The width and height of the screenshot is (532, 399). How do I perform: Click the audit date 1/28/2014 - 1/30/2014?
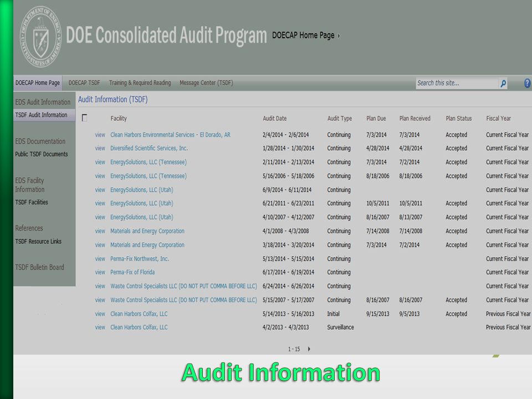pyautogui.click(x=288, y=149)
